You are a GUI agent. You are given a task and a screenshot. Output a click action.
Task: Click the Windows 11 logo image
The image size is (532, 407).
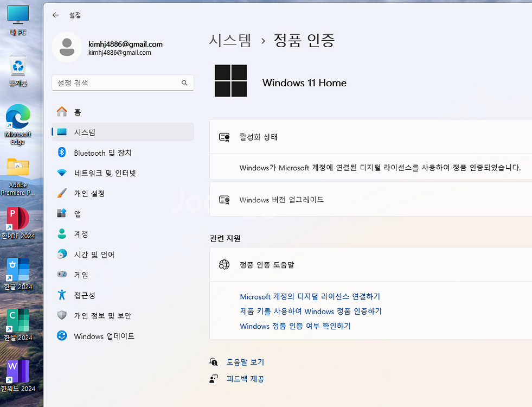click(230, 81)
